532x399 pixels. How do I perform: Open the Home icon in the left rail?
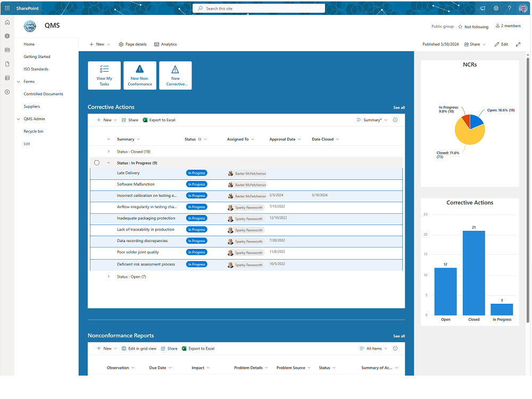[x=7, y=22]
